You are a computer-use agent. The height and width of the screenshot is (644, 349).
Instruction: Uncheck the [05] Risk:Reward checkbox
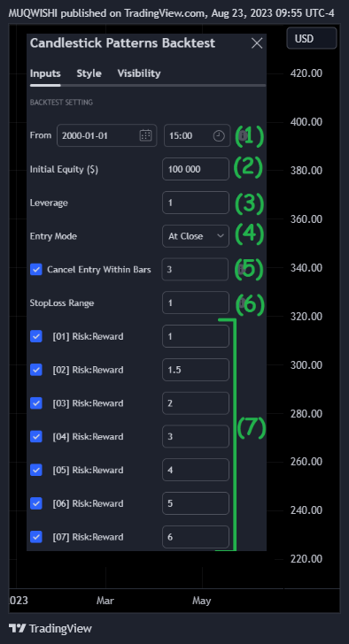[36, 470]
